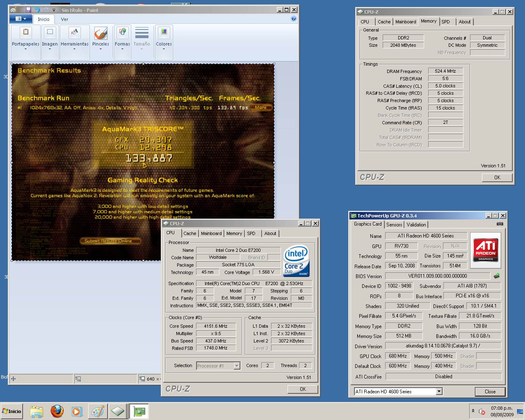The height and width of the screenshot is (420, 525).
Task: Click the screenshot camera icon in GPU-Z
Action: (500, 224)
